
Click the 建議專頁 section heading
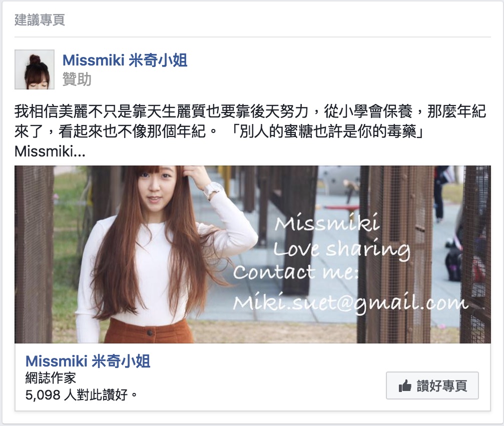click(x=40, y=20)
